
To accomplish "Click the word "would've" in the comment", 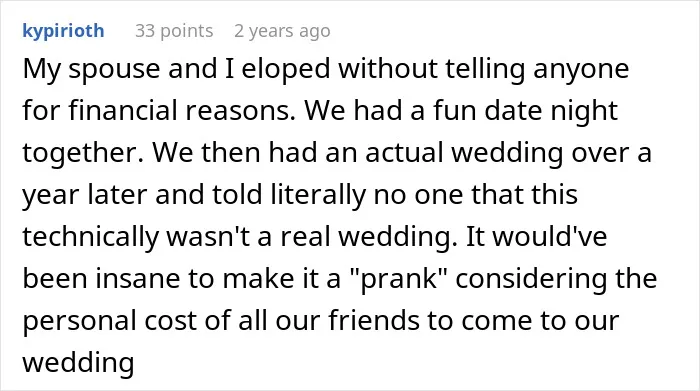I will coord(550,237).
